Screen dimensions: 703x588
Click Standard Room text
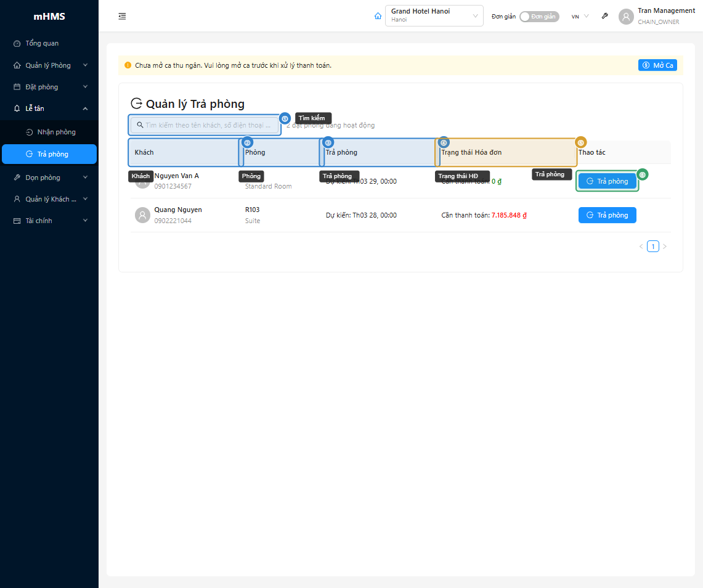click(x=268, y=187)
